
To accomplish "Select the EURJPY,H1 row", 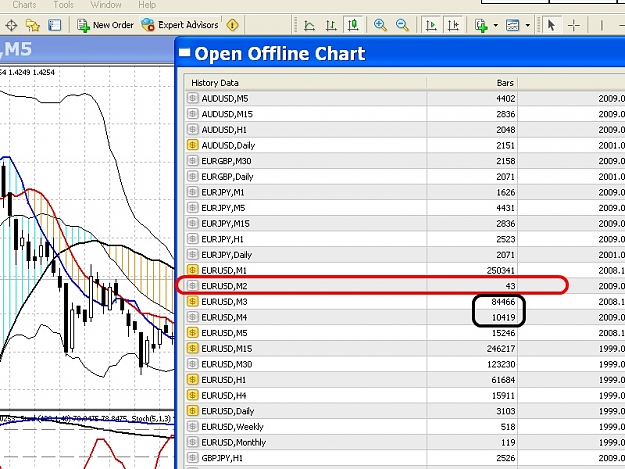I will pos(405,239).
